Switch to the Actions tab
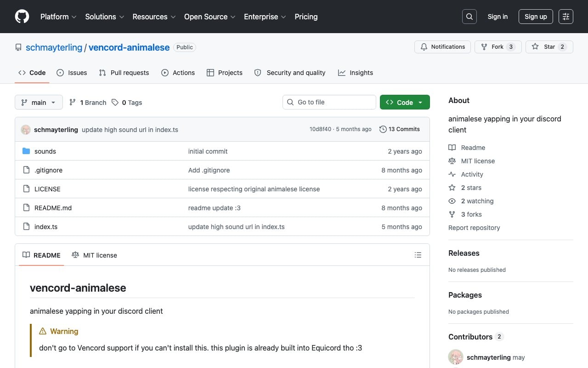Viewport: 588px width, 368px height. pos(178,73)
